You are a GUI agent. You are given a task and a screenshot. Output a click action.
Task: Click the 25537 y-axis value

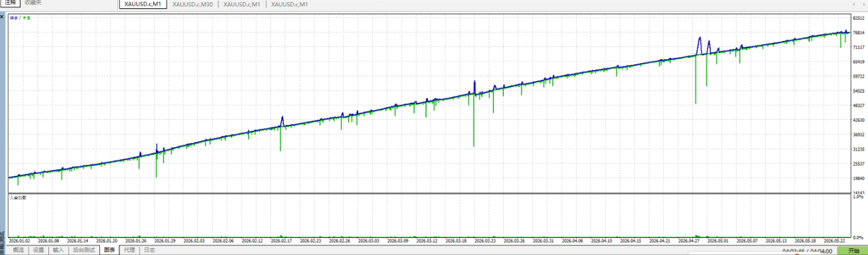click(858, 164)
